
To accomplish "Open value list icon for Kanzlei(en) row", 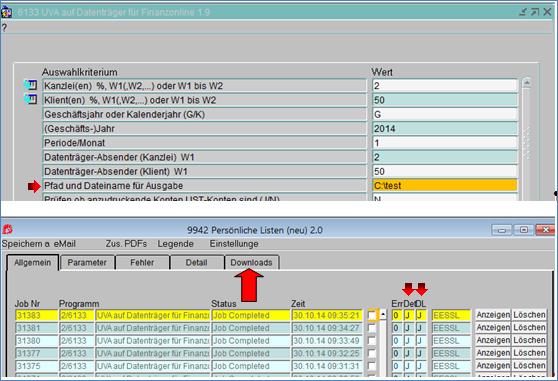I will (31, 85).
